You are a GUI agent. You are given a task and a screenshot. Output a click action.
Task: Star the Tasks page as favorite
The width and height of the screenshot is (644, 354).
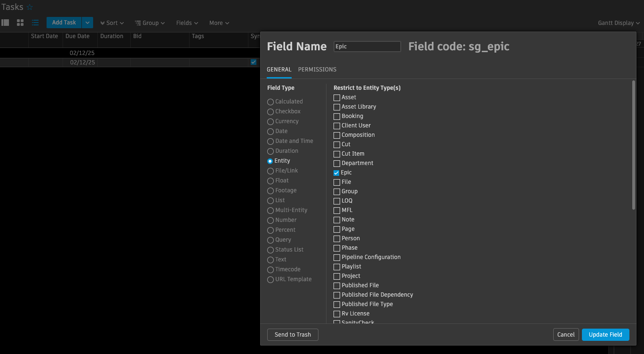(x=30, y=7)
